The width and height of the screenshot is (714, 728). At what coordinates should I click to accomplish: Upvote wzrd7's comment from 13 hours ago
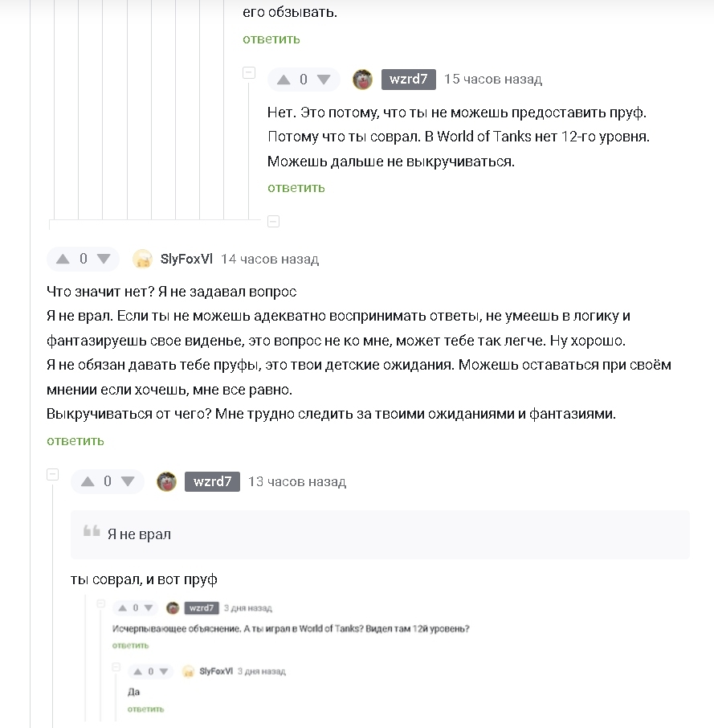tap(88, 482)
